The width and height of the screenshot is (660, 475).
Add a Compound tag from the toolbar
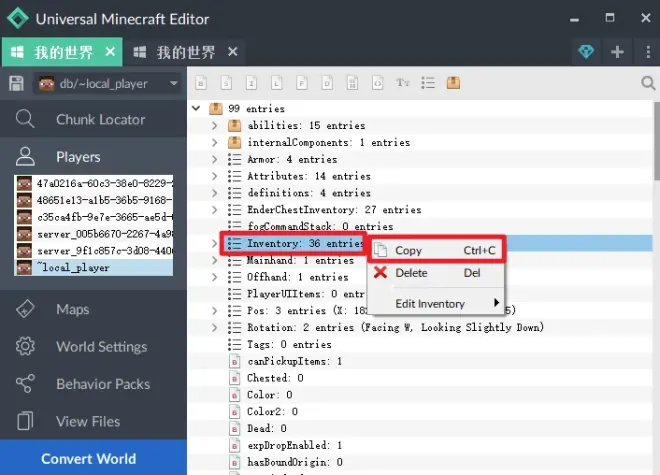pos(453,83)
